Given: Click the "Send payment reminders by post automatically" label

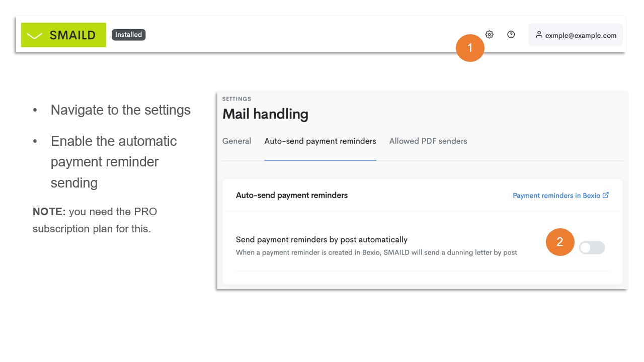Looking at the screenshot, I should tap(321, 240).
